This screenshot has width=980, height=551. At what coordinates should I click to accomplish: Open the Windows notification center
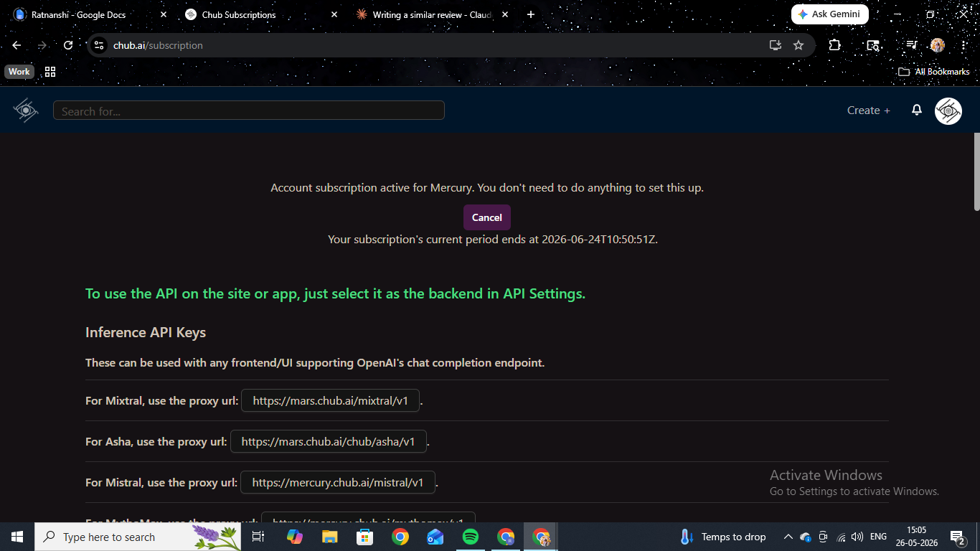pyautogui.click(x=957, y=537)
